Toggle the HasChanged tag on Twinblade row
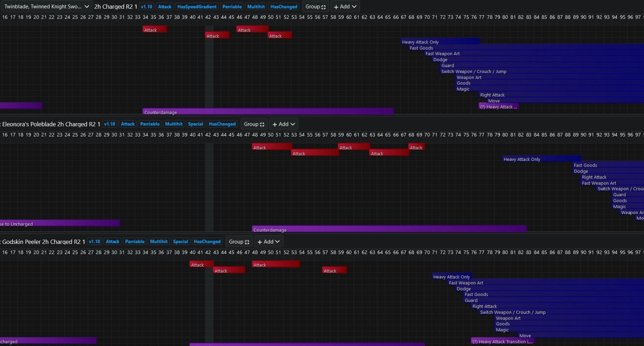The height and width of the screenshot is (346, 644). pos(284,6)
